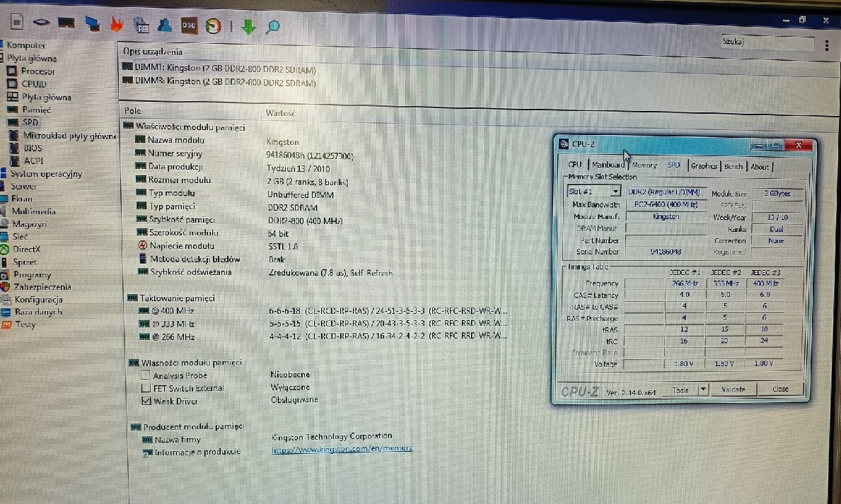Switch to Bench tab in CPU-Z
Image resolution: width=841 pixels, height=504 pixels.
pos(733,167)
